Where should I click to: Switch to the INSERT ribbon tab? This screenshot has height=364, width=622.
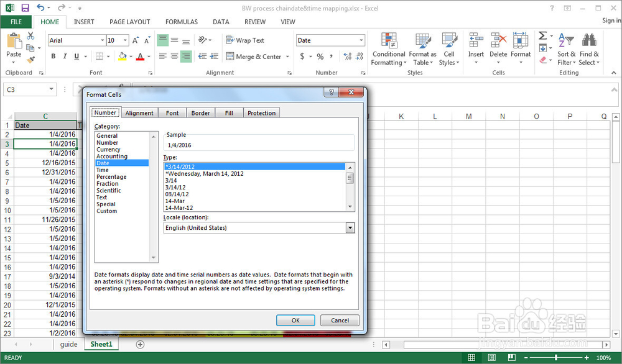tap(84, 22)
